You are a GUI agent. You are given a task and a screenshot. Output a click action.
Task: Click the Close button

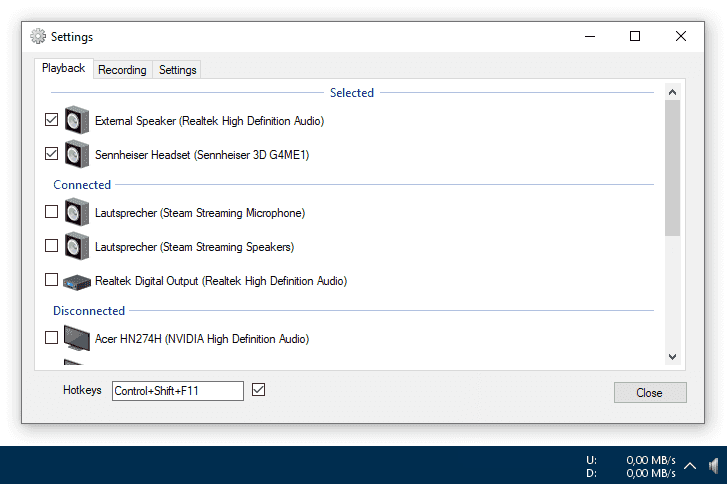(650, 393)
